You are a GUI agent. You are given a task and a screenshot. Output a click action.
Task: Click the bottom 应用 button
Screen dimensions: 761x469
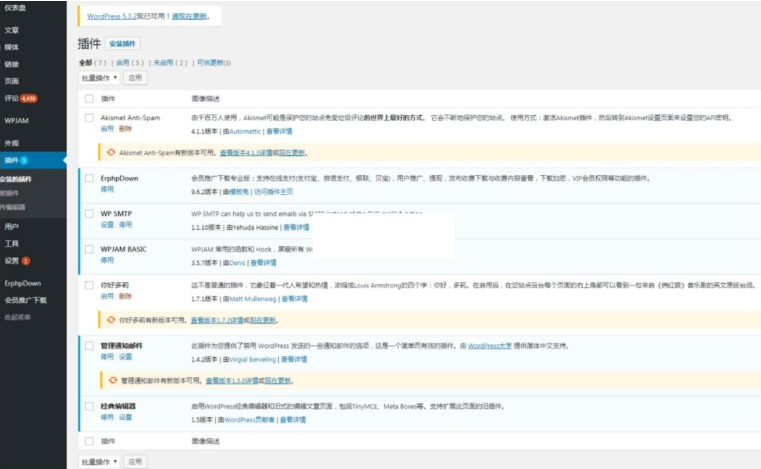click(x=135, y=462)
